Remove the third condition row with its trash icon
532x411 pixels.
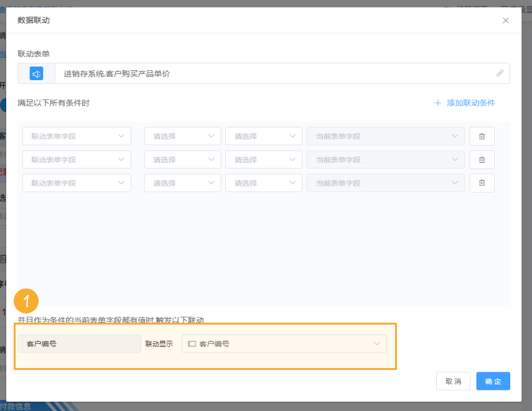point(482,183)
